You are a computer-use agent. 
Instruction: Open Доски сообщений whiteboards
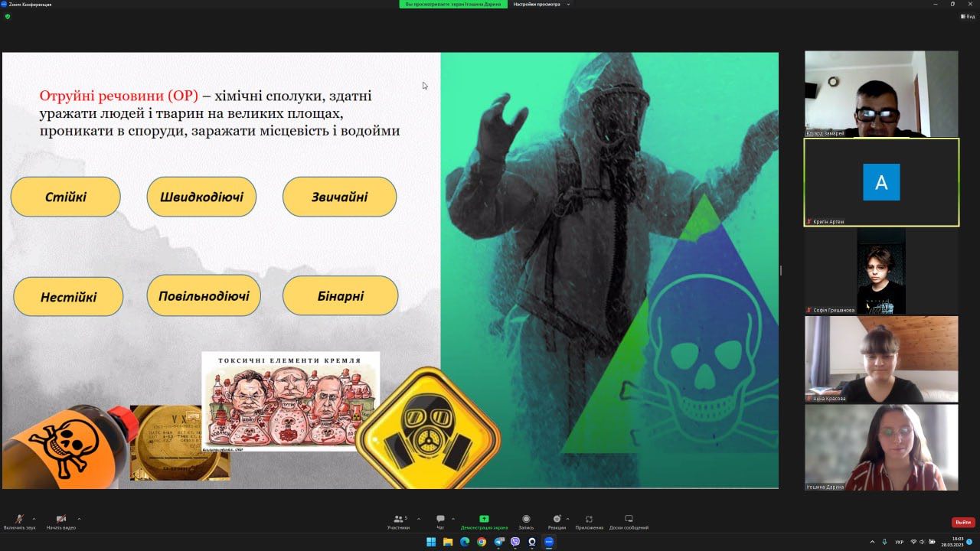(629, 520)
